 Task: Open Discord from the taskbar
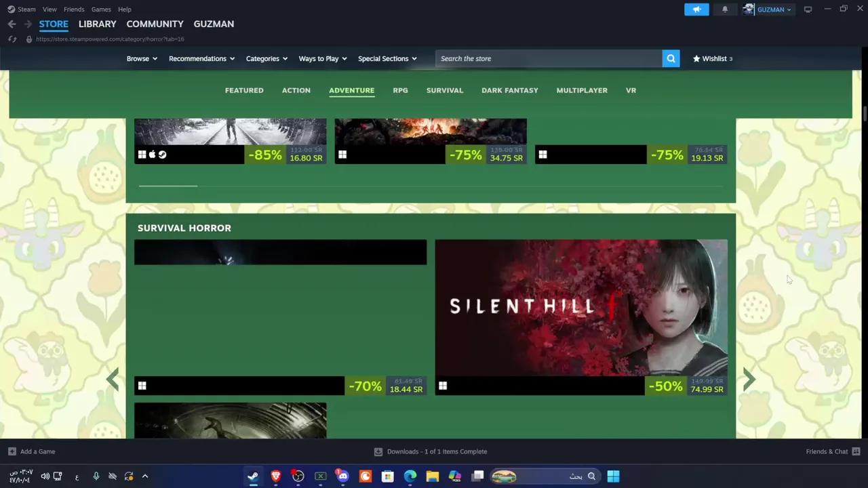pos(342,476)
